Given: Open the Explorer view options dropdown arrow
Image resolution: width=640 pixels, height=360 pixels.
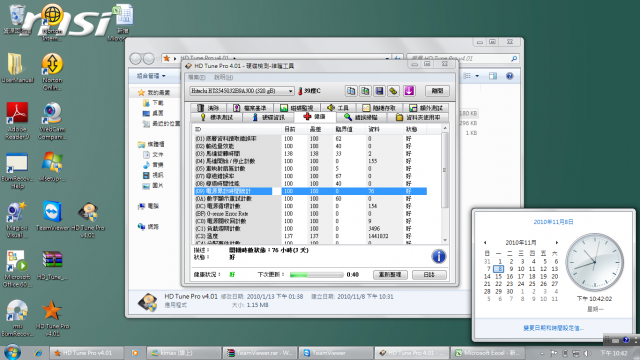Looking at the screenshot, I should pyautogui.click(x=477, y=76).
